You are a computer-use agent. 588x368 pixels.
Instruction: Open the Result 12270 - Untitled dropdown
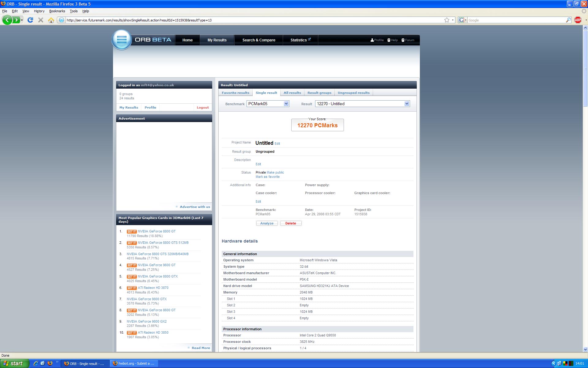362,104
